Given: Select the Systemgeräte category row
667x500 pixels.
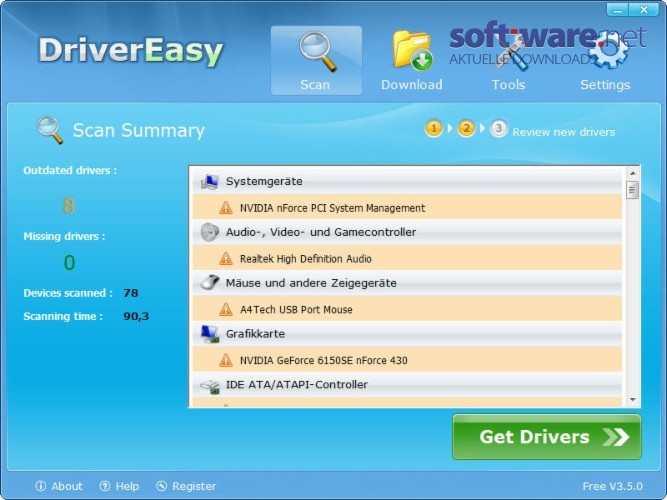Looking at the screenshot, I should (x=407, y=181).
